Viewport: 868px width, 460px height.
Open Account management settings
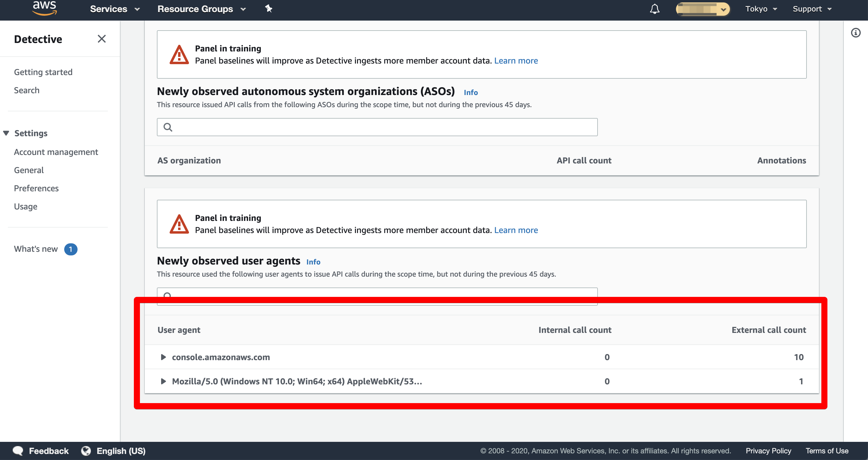[x=56, y=152]
